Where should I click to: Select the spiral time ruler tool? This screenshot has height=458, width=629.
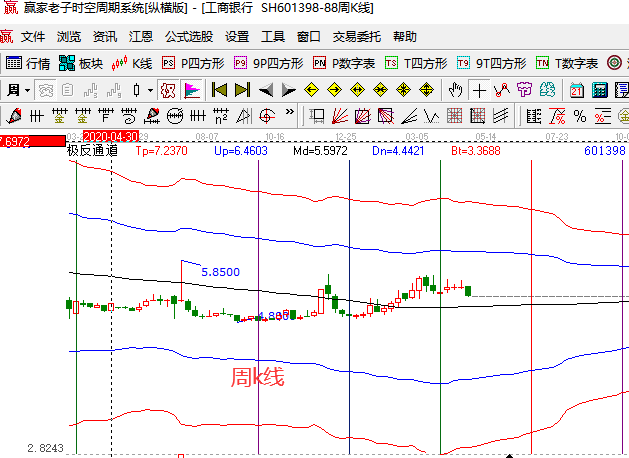(129, 116)
